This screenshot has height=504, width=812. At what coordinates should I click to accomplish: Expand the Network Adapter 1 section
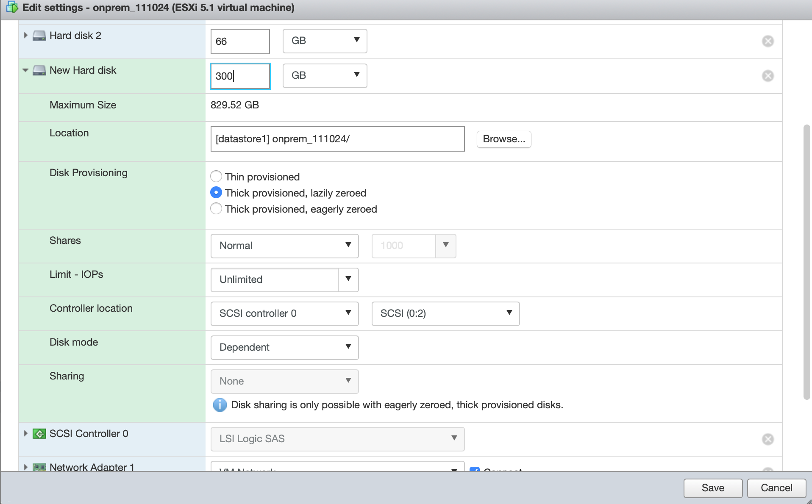25,467
